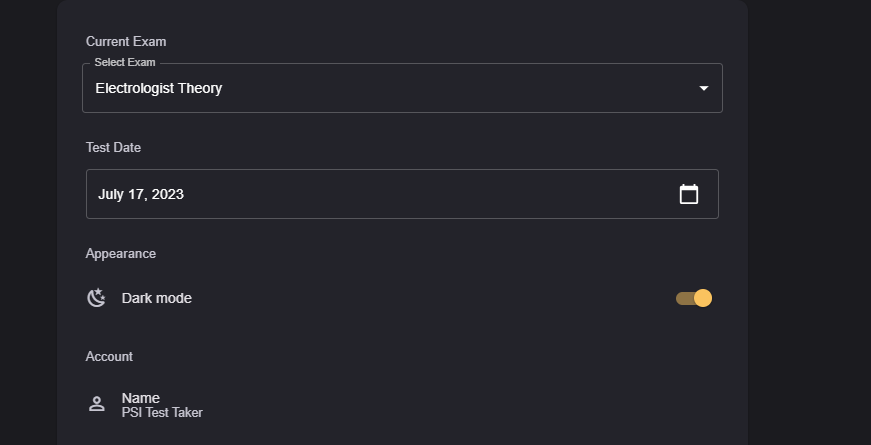The height and width of the screenshot is (445, 871).
Task: Click the moon icon beside Dark mode
Action: 96,298
